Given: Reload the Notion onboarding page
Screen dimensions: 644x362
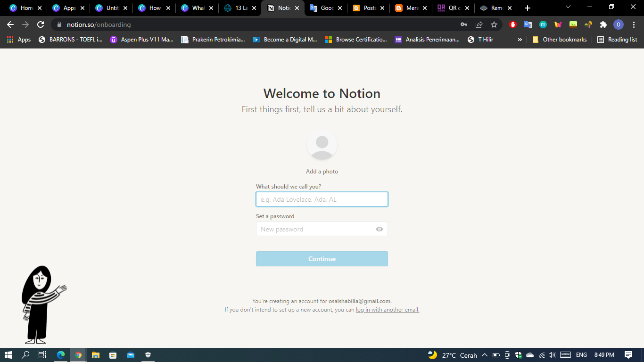Looking at the screenshot, I should [41, 25].
